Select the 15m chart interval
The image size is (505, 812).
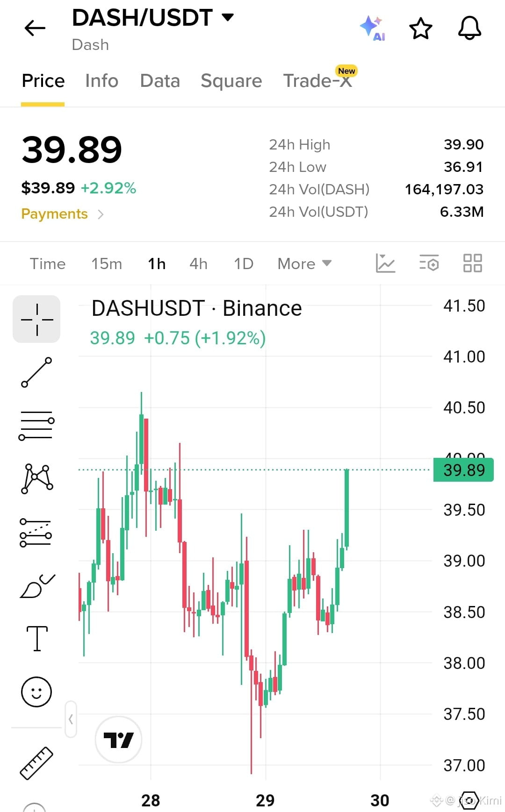click(107, 264)
